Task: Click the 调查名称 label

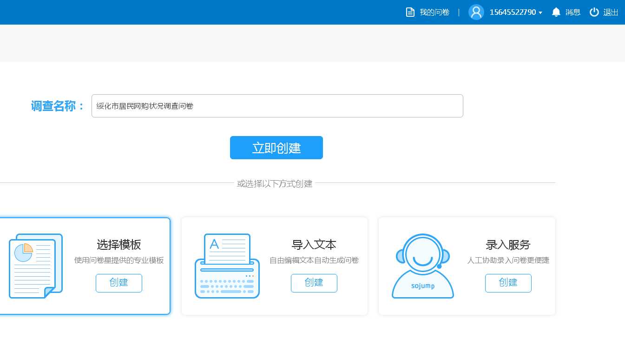Action: (58, 106)
